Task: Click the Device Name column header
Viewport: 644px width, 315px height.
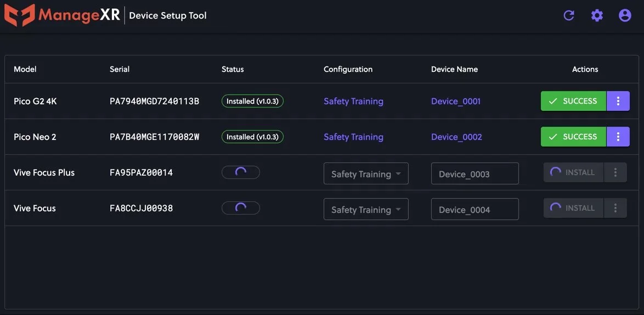Action: [x=454, y=69]
